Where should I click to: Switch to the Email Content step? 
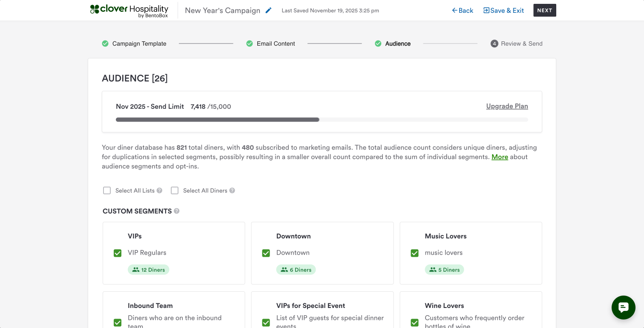[x=276, y=44]
